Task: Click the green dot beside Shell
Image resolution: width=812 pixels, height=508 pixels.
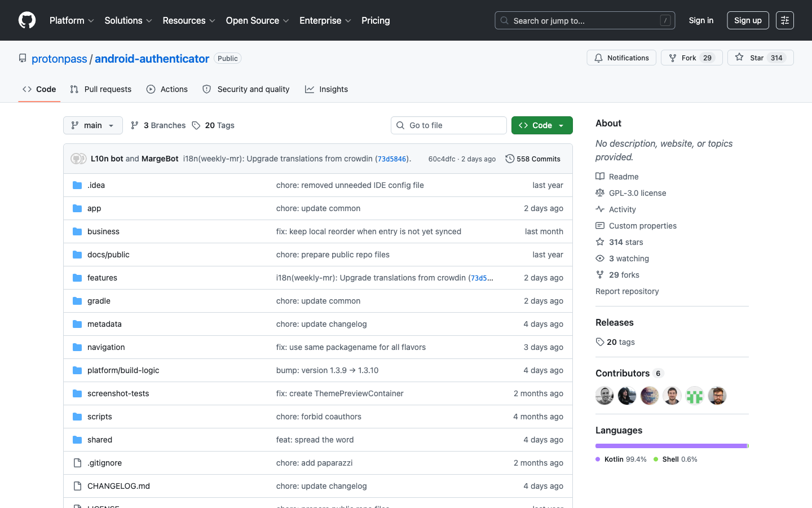Action: [x=656, y=459]
